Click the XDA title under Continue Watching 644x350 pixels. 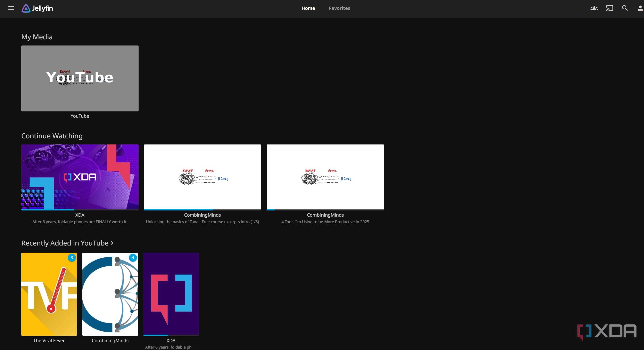(x=80, y=215)
